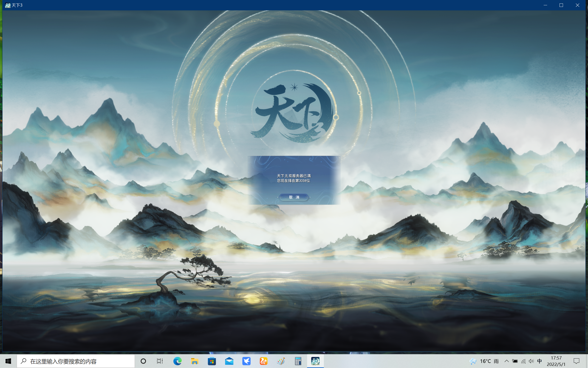
Task: Open the Paint palette app on taskbar
Action: pyautogui.click(x=281, y=361)
